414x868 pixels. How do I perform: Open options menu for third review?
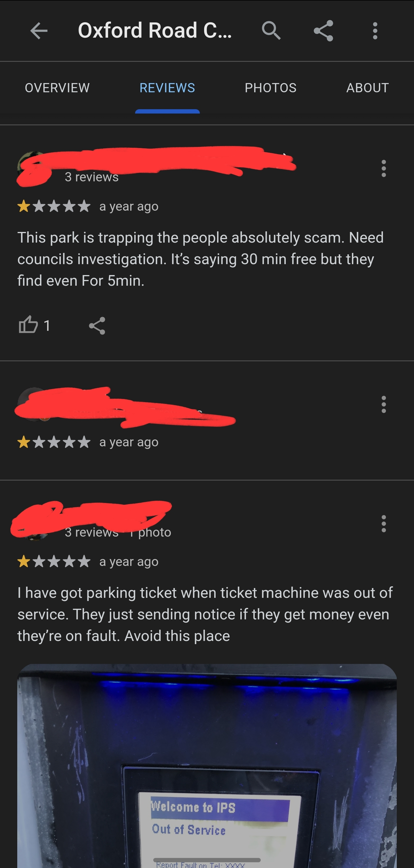click(383, 523)
